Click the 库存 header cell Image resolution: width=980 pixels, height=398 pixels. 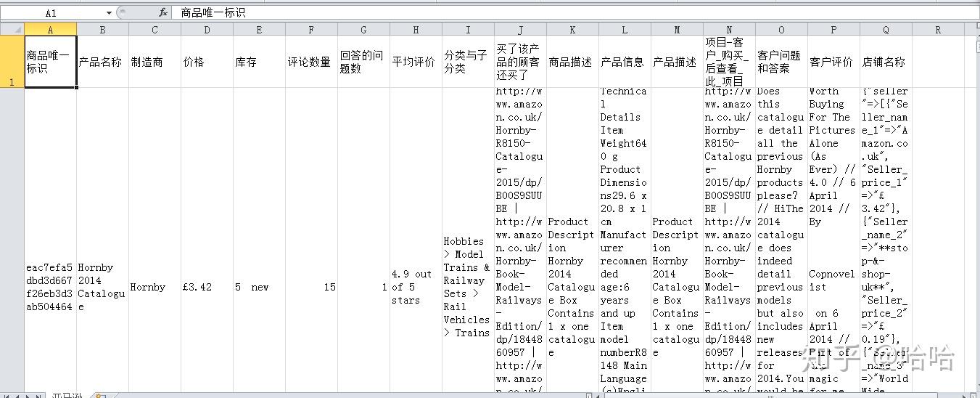click(259, 62)
